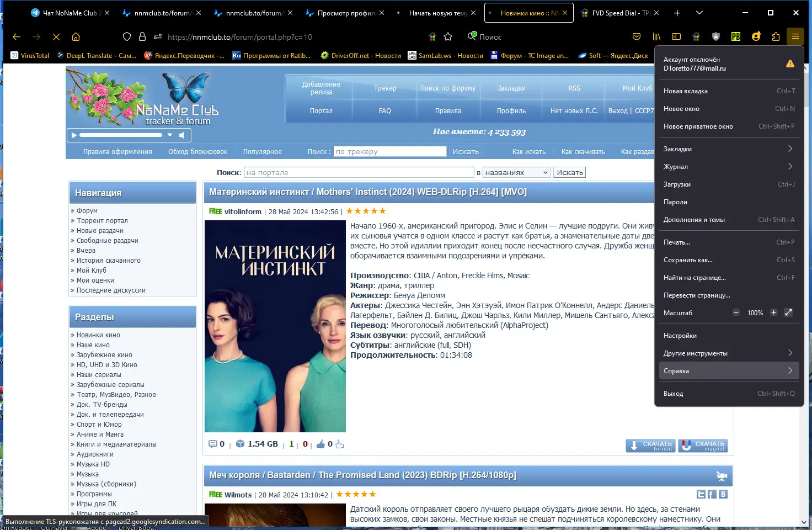The height and width of the screenshot is (530, 812).
Task: Open the browser home page
Action: point(76,37)
